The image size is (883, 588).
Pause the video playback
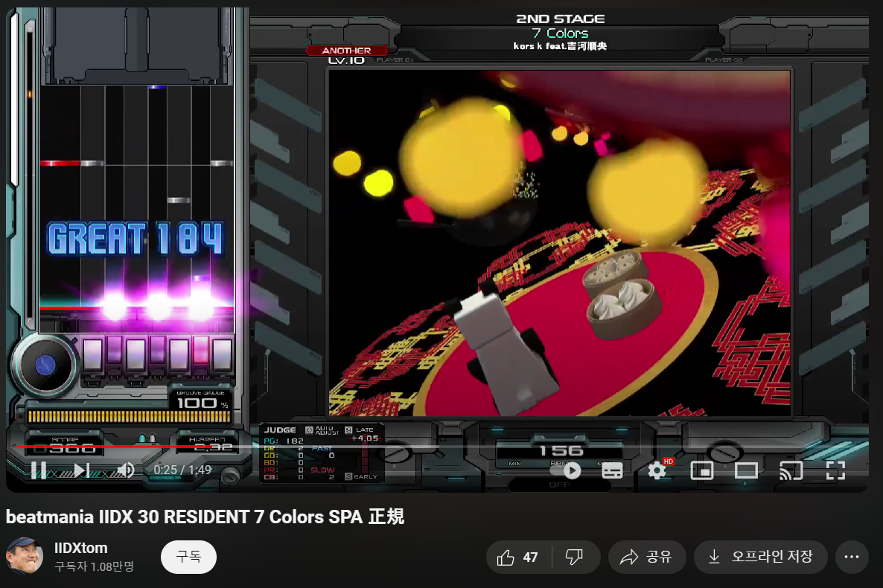coord(39,470)
